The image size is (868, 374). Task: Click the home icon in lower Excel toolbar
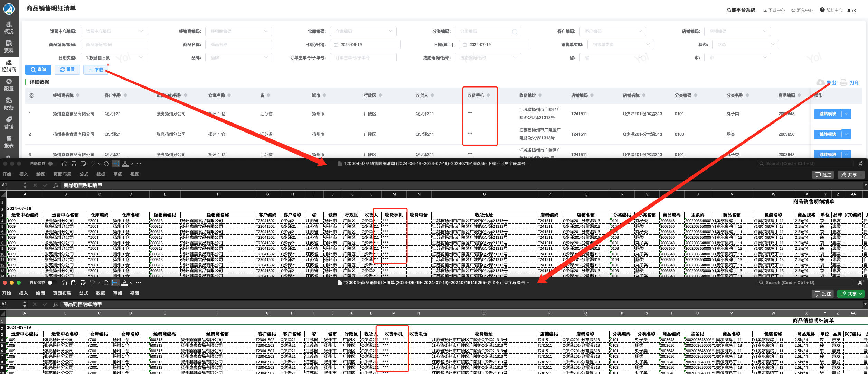click(x=64, y=283)
